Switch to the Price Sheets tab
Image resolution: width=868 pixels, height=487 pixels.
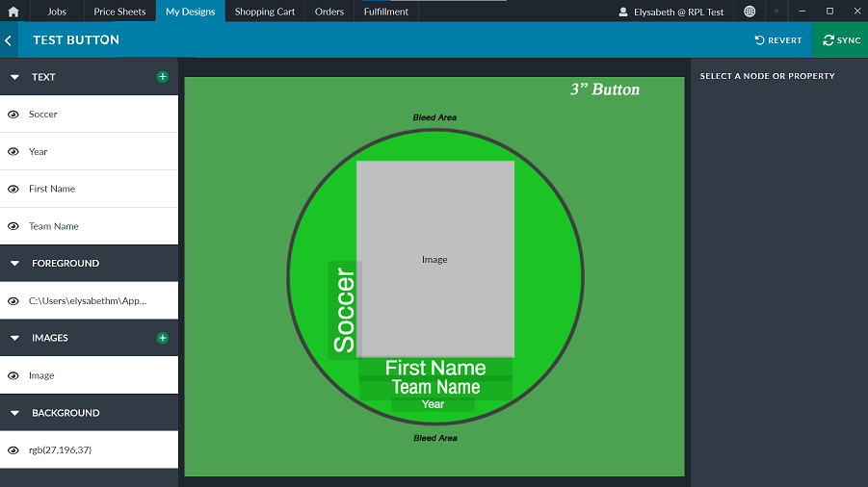tap(119, 12)
